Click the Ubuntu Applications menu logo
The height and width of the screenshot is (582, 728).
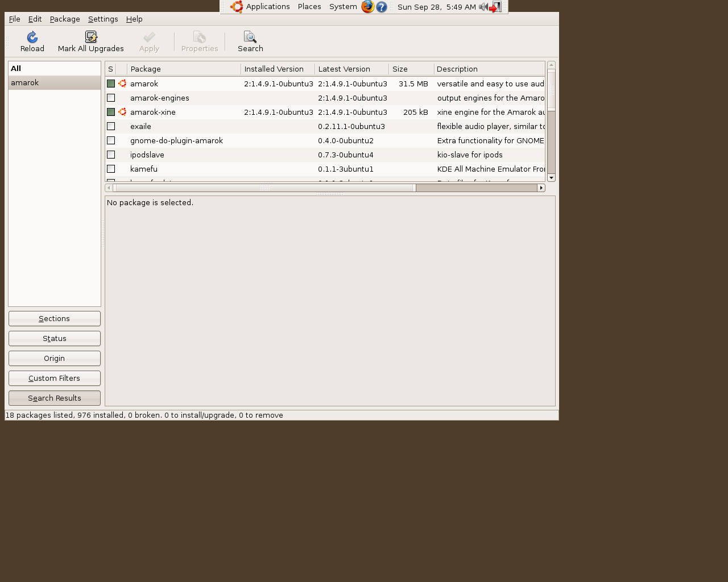[237, 7]
